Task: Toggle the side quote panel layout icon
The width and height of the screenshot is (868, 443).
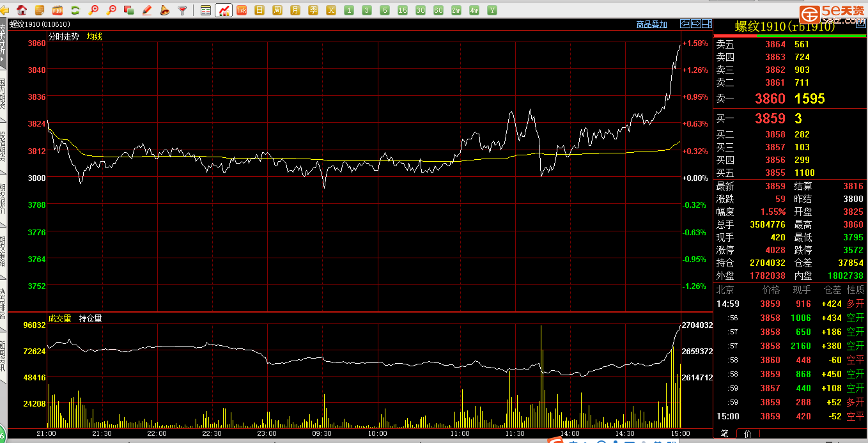Action: (x=707, y=24)
